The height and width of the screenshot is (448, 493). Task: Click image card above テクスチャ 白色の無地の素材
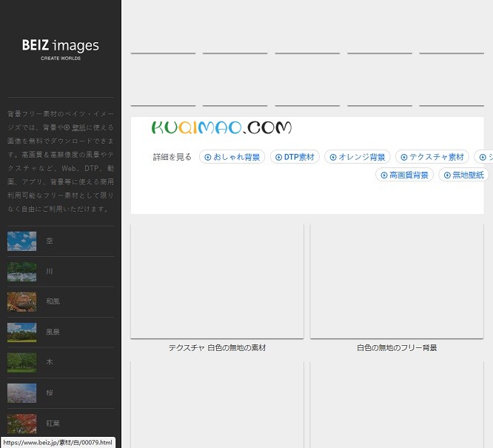217,281
